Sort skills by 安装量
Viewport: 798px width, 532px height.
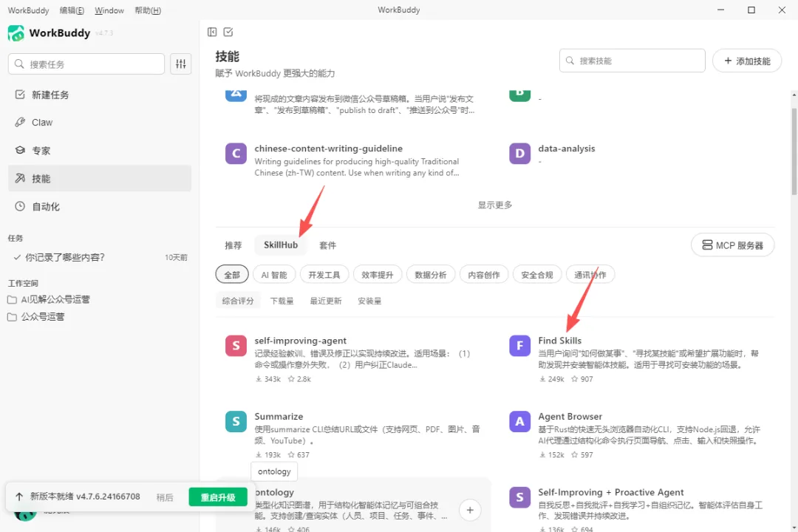(369, 301)
